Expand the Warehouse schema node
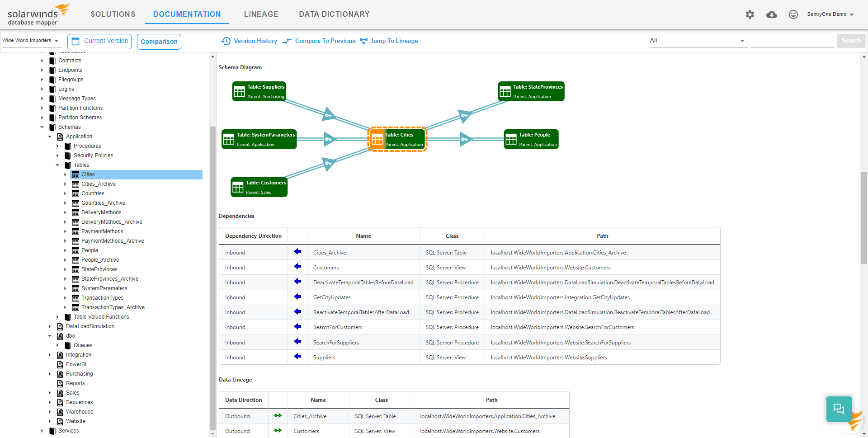 [50, 412]
